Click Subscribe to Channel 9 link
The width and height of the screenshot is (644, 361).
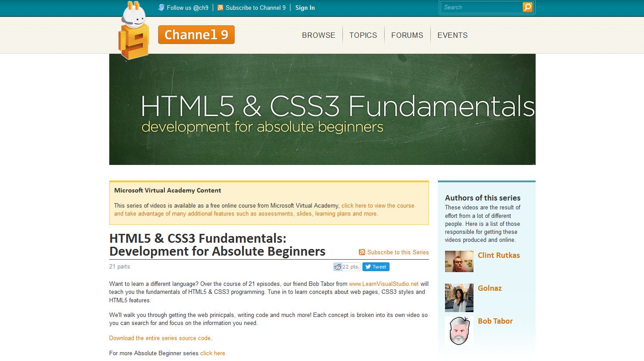coord(255,8)
